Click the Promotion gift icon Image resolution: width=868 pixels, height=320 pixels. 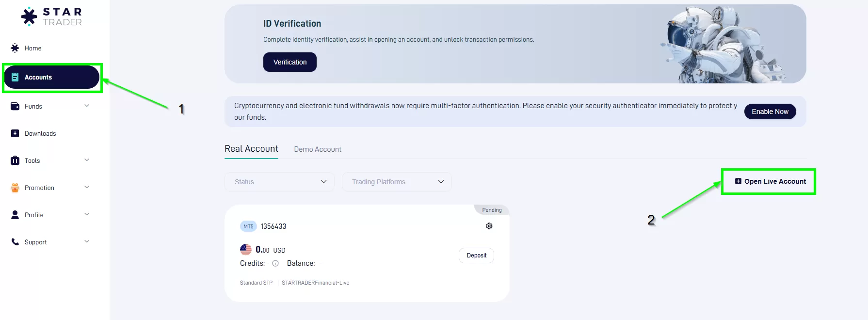tap(15, 188)
